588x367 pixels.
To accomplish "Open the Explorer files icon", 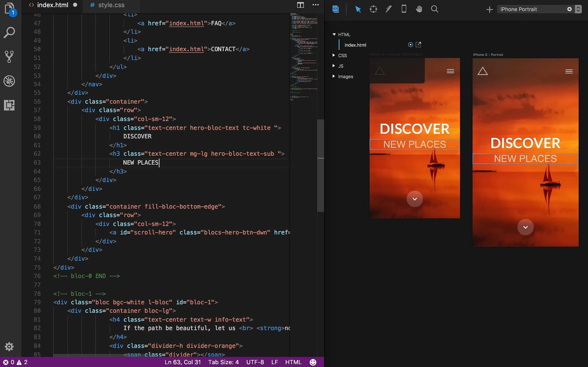I will click(9, 8).
